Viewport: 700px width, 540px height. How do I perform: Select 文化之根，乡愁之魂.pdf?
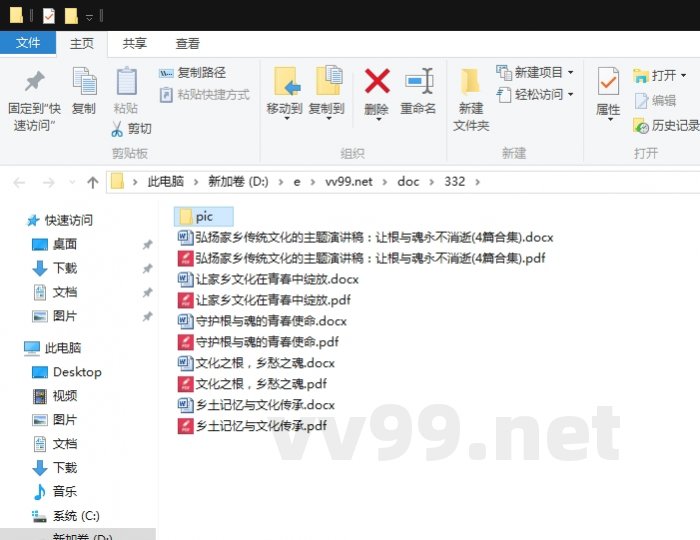(253, 384)
